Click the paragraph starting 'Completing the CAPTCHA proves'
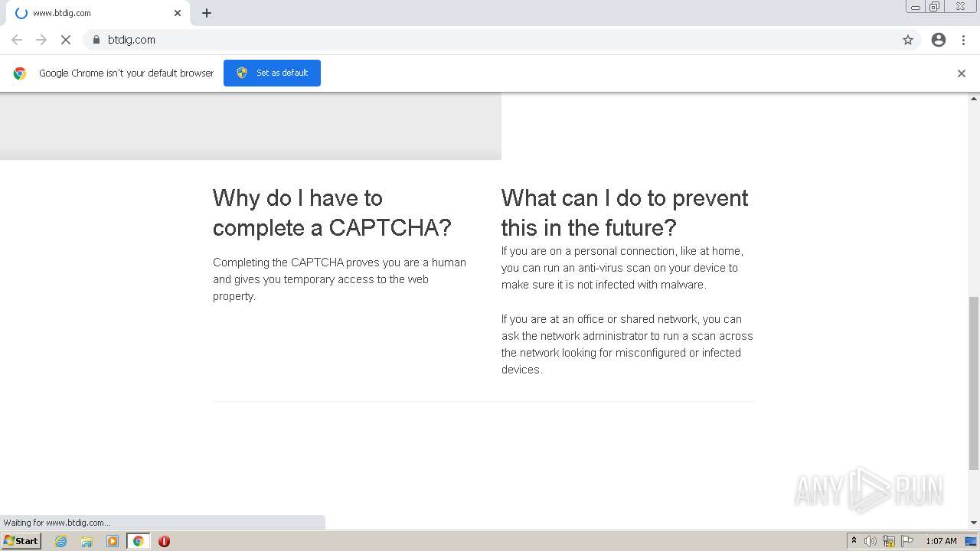Viewport: 980px width, 551px height. 339,279
